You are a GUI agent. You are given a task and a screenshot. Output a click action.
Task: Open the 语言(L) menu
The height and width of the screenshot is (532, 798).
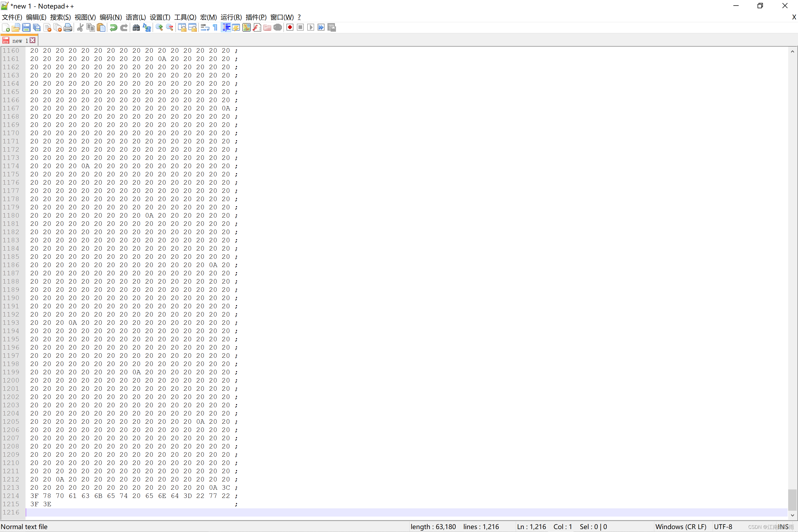pyautogui.click(x=136, y=17)
